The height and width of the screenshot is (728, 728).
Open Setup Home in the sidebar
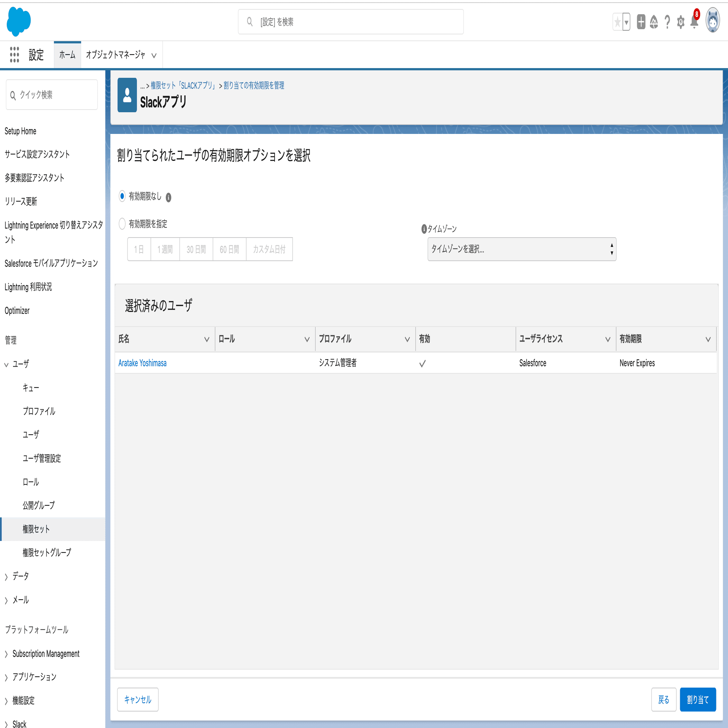(20, 131)
